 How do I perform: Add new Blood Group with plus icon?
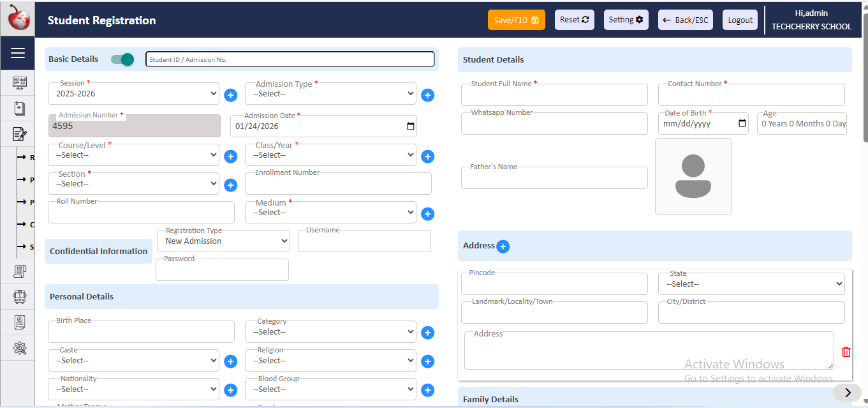[427, 390]
